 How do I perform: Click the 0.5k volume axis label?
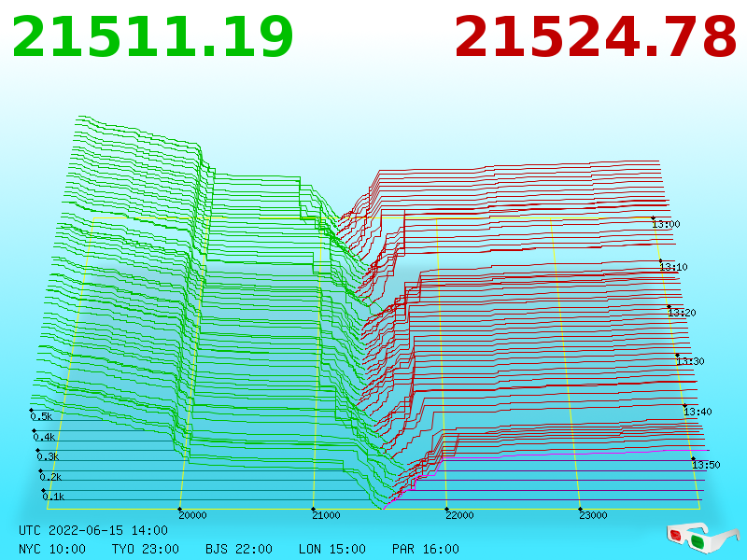41,416
